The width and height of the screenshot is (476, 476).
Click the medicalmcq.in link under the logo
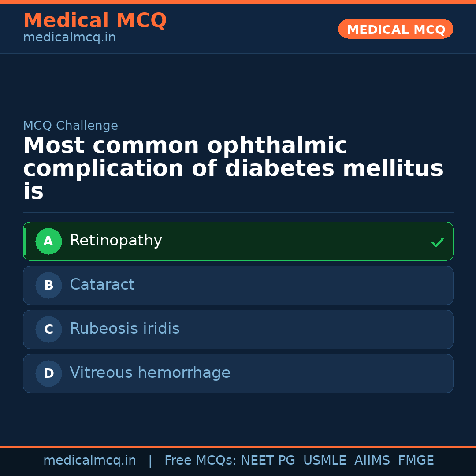pyautogui.click(x=69, y=37)
